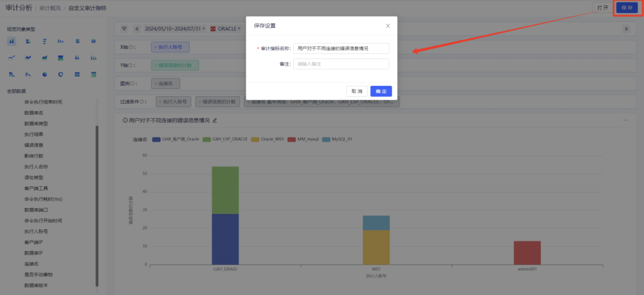Click the double-right chevron at filter bar end

point(626,29)
